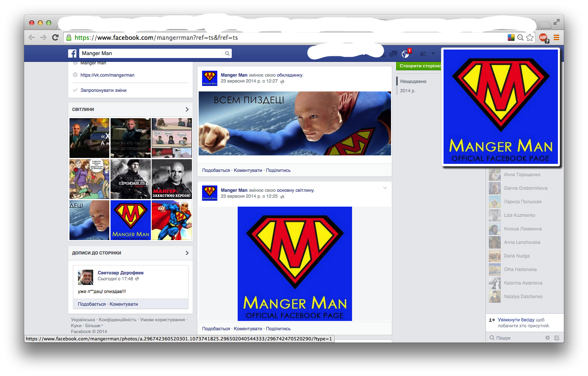Click Запропонувати зміни link

pyautogui.click(x=103, y=90)
